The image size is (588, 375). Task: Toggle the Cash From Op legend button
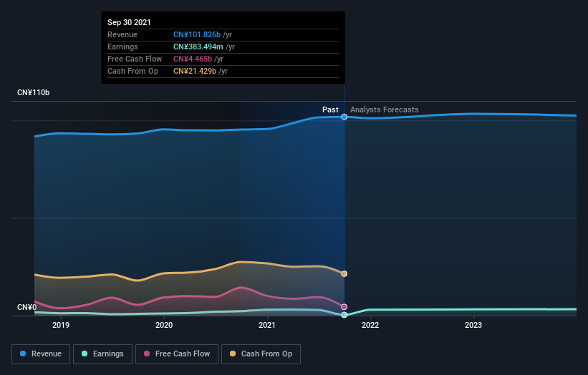pos(261,354)
